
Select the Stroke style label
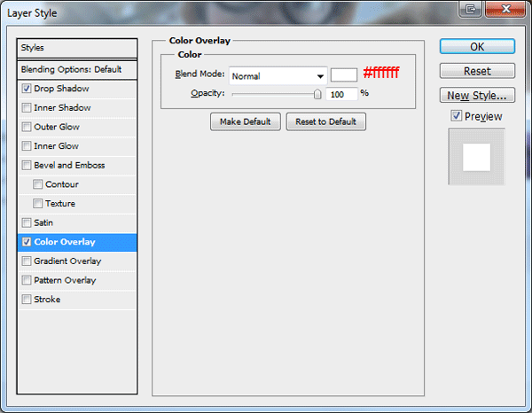(x=47, y=300)
